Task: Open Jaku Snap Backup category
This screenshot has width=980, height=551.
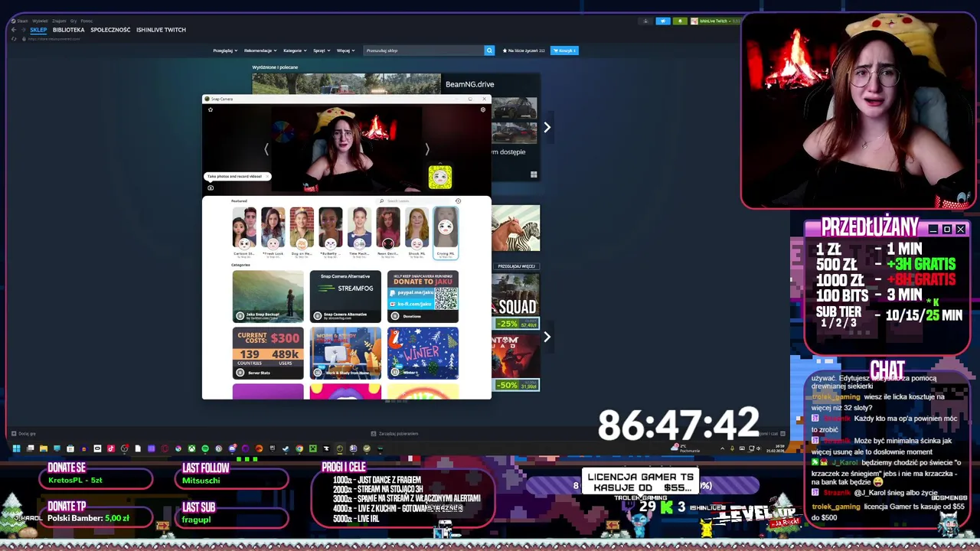Action: [x=268, y=296]
